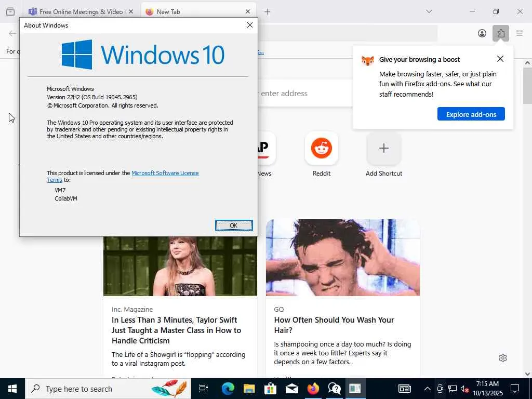Click the CollabVM licensee text
532x399 pixels.
66,198
